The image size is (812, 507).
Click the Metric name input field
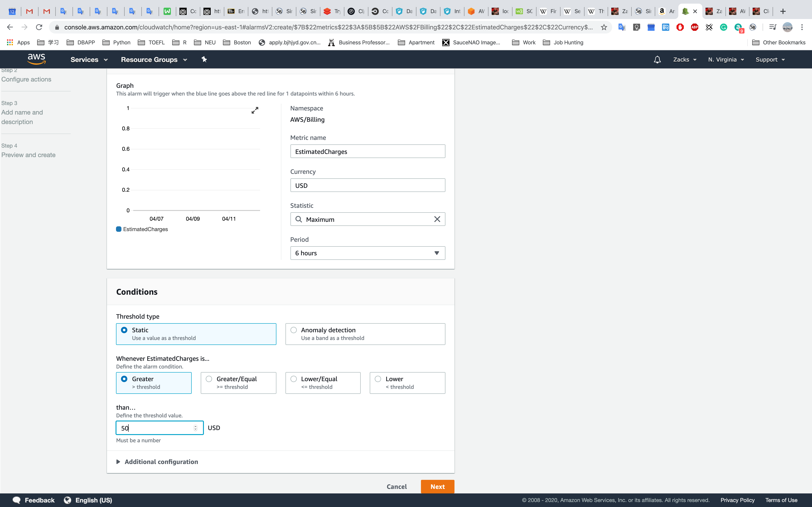pyautogui.click(x=367, y=152)
